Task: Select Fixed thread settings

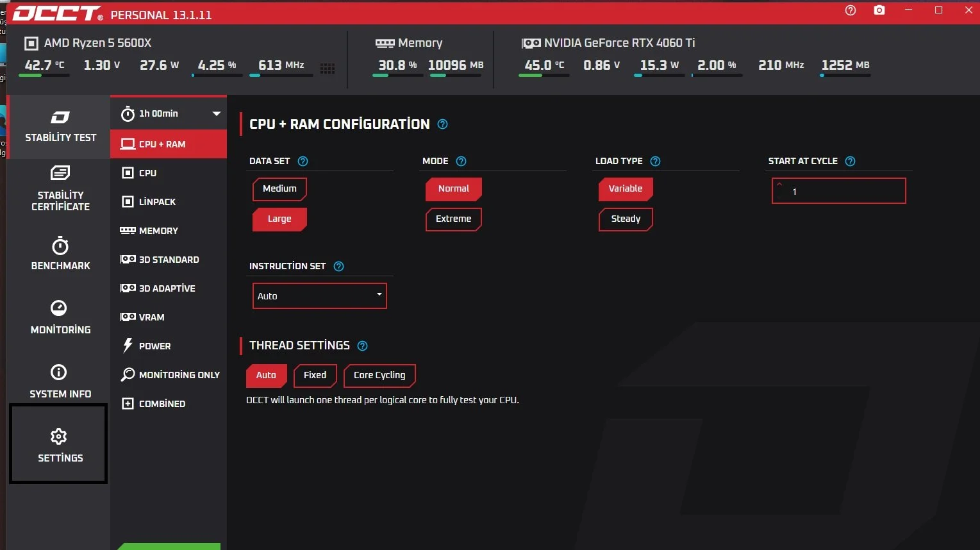Action: tap(315, 376)
